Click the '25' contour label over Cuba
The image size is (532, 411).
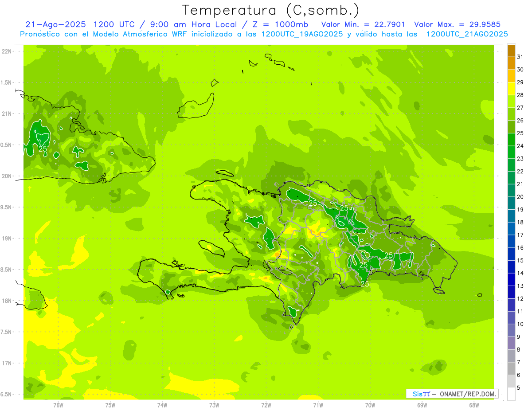(x=43, y=149)
